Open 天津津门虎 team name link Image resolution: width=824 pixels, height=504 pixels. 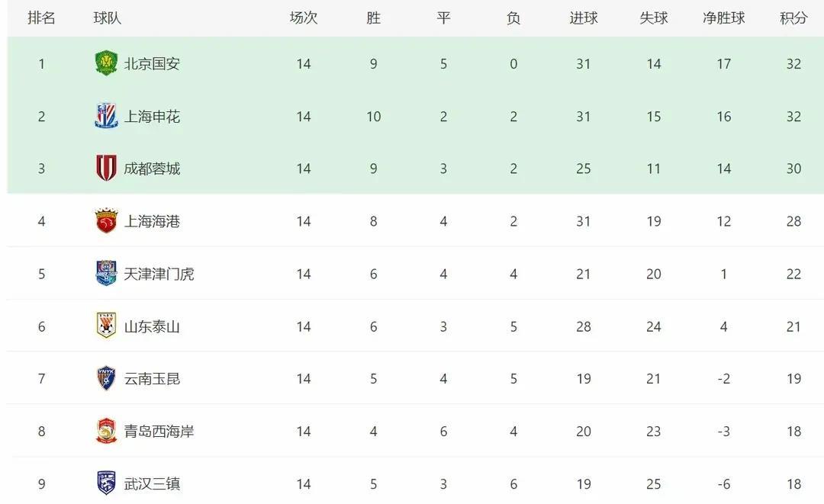click(159, 274)
